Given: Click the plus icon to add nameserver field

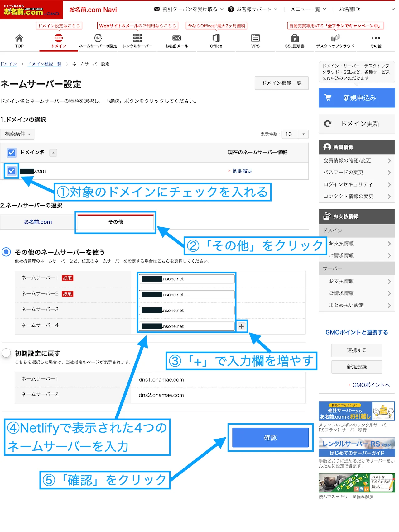Looking at the screenshot, I should click(241, 326).
